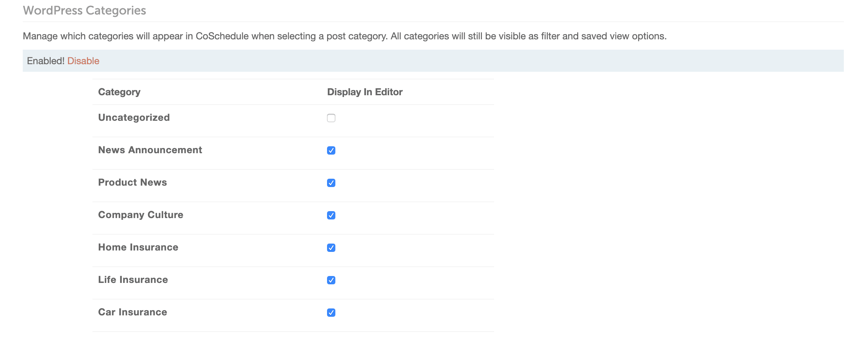Click the WordPress Categories section heading

pos(85,11)
